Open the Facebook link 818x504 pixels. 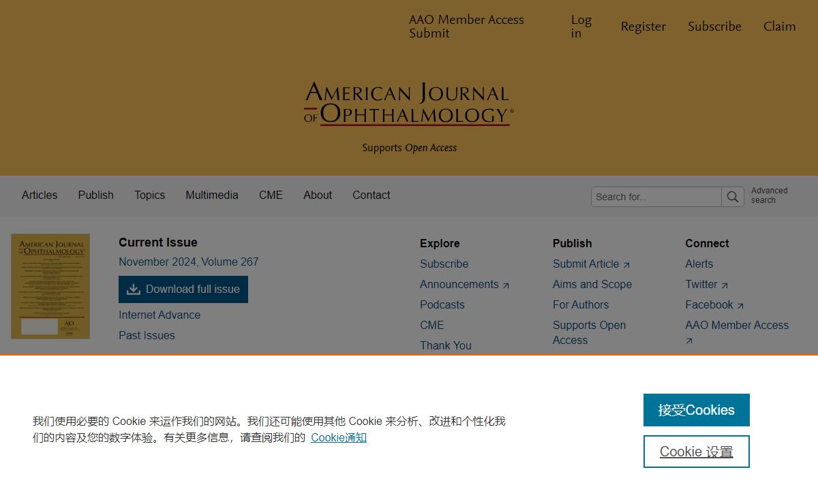[x=715, y=304]
